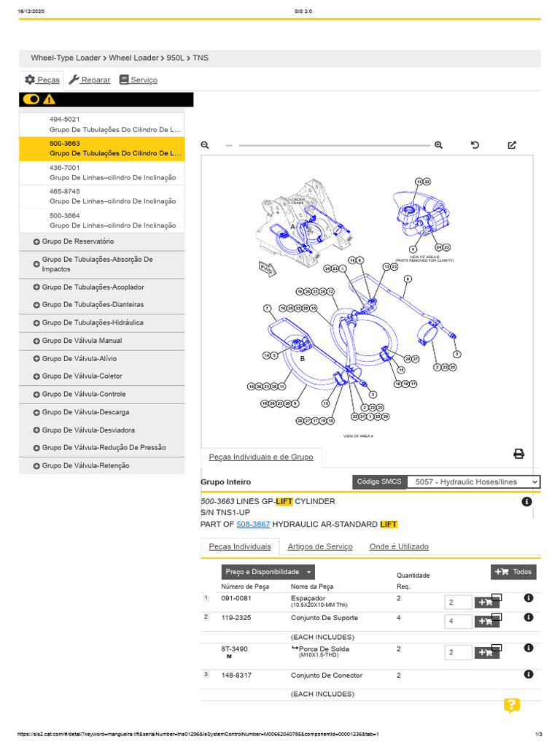Follow the 508-3867 part link
560x747 pixels.
click(253, 525)
